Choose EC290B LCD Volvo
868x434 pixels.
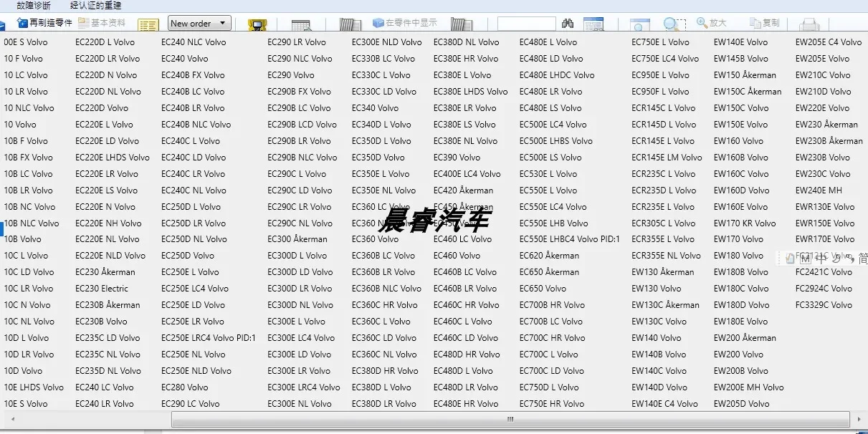(302, 125)
